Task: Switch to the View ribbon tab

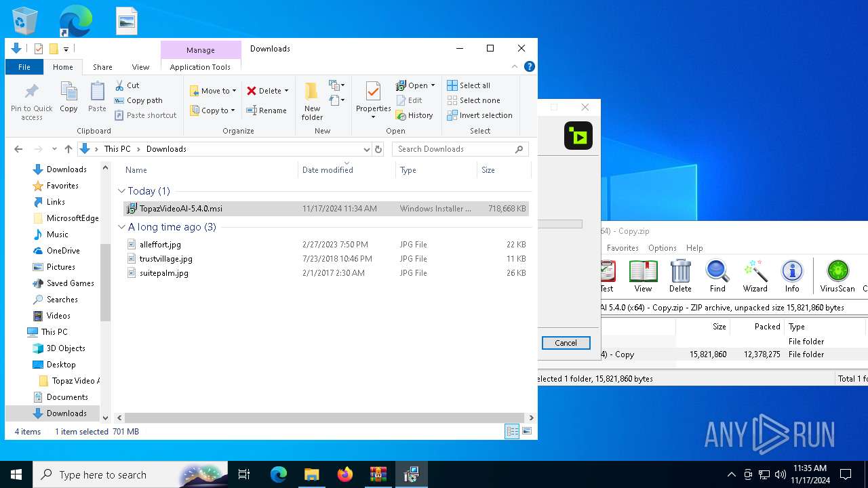Action: [140, 67]
